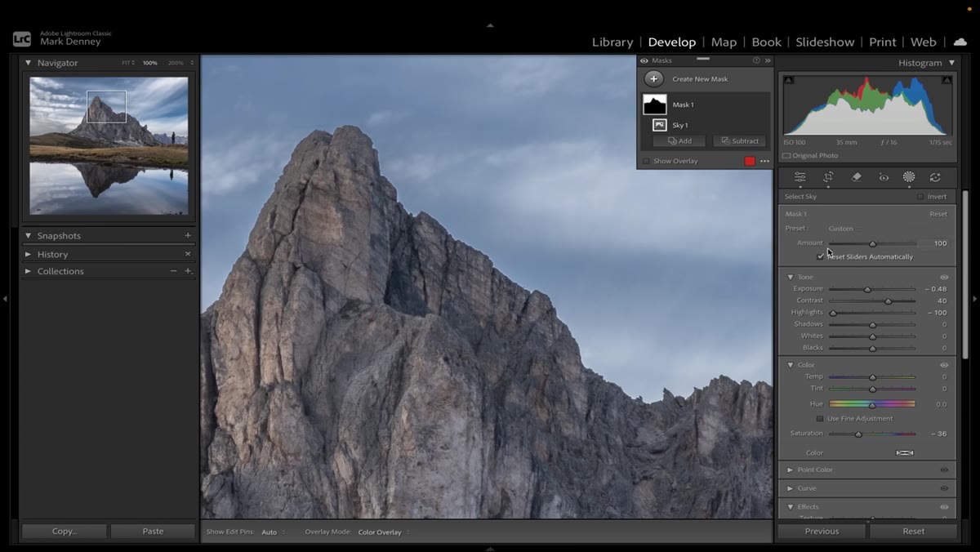Image resolution: width=980 pixels, height=552 pixels.
Task: Reset Mask 1 settings via Reset link
Action: [938, 214]
